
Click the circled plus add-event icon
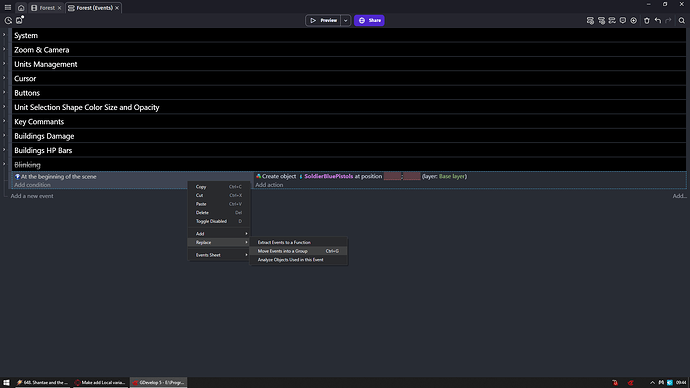coord(634,20)
